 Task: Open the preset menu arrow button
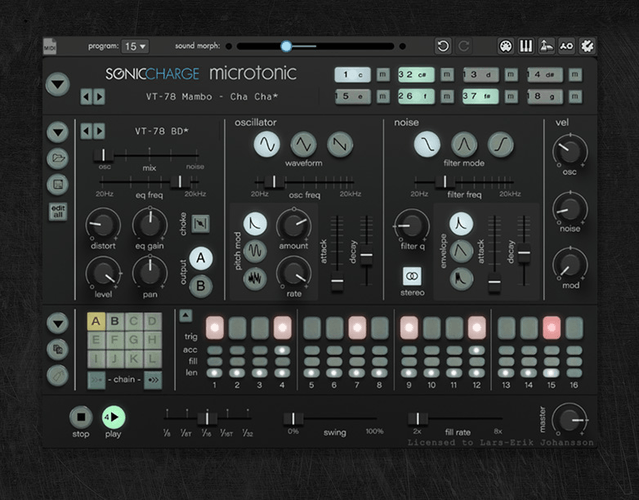(x=57, y=84)
